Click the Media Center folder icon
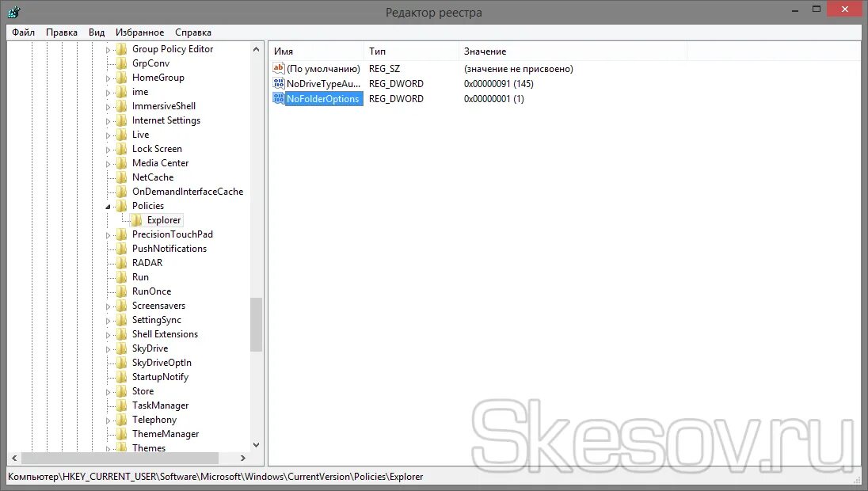The width and height of the screenshot is (868, 491). click(x=121, y=163)
